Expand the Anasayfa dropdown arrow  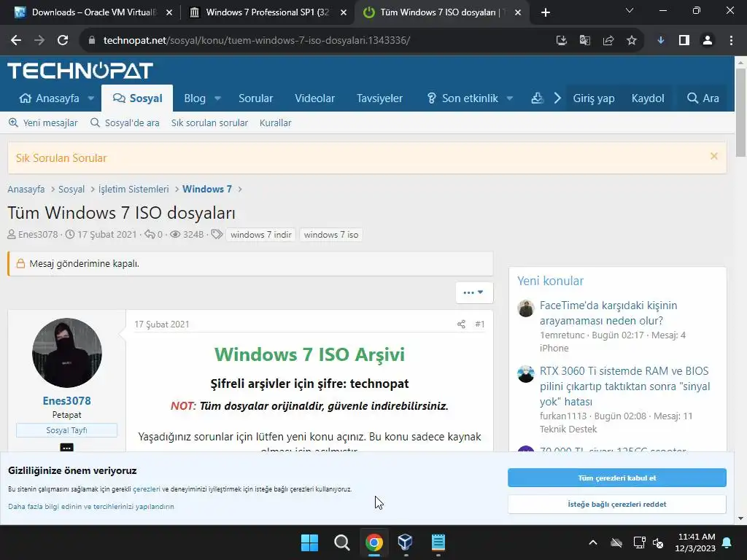click(91, 98)
